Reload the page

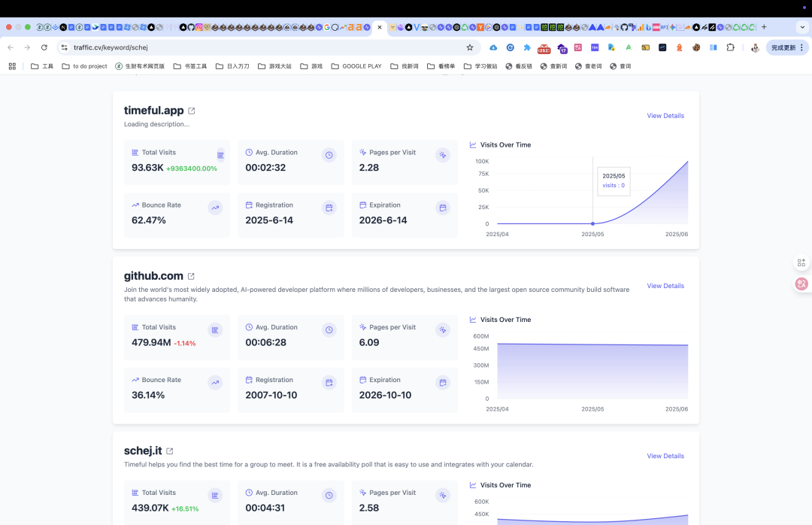point(44,47)
